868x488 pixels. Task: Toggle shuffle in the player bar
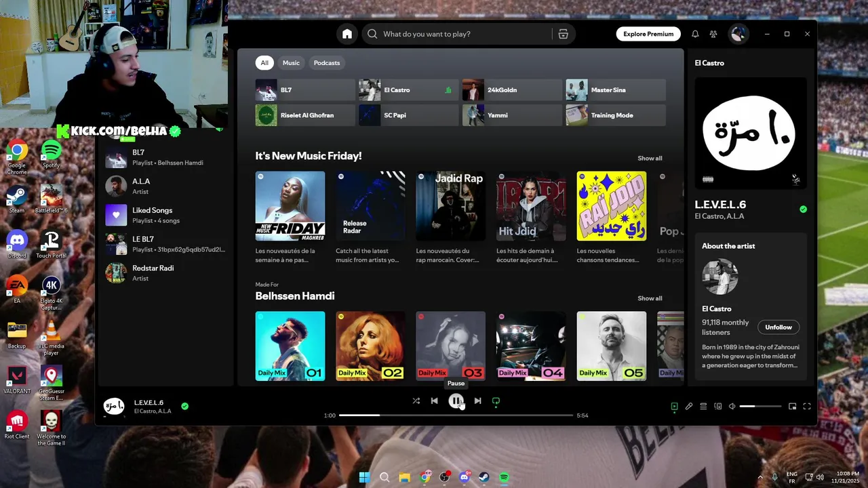(x=416, y=401)
